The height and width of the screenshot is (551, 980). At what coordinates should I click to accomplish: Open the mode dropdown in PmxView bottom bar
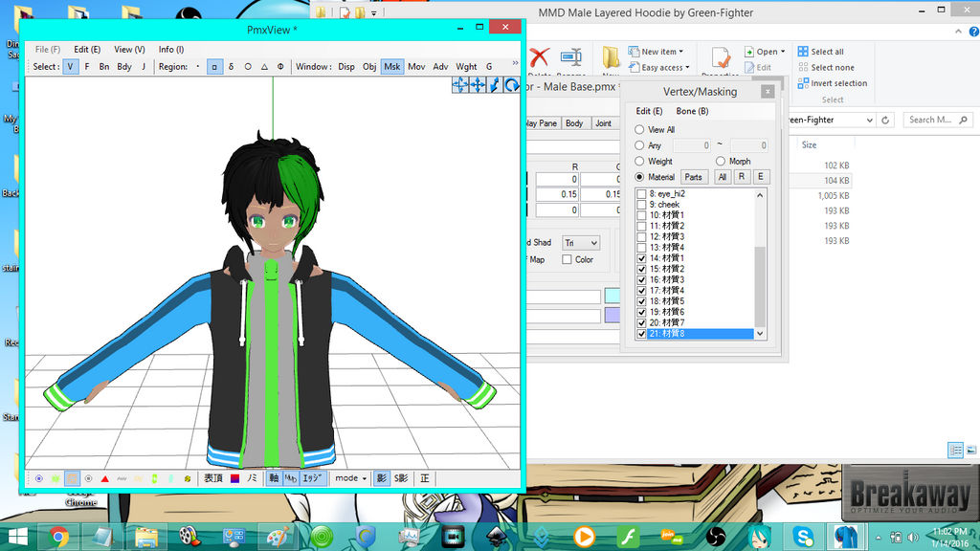[x=350, y=478]
